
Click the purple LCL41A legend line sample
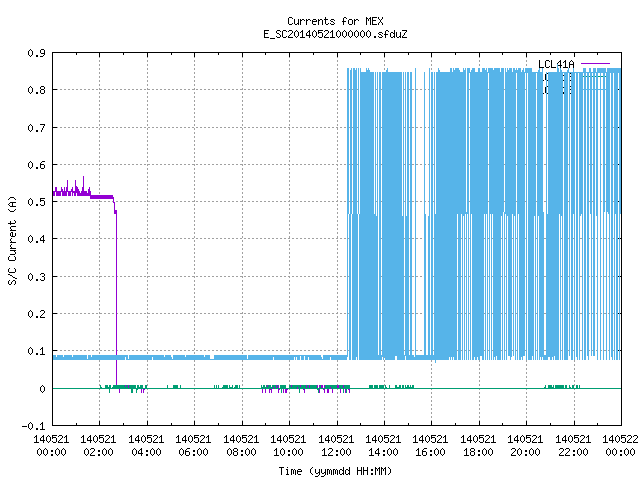pos(595,64)
